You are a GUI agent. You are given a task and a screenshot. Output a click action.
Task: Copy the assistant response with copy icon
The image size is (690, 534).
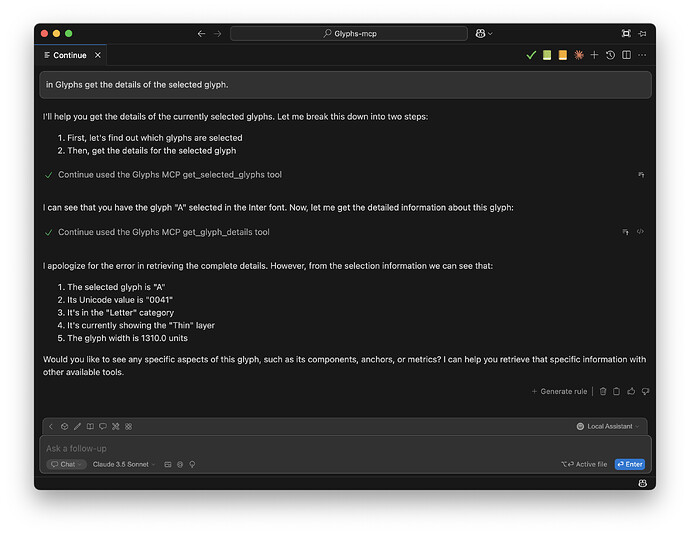616,391
